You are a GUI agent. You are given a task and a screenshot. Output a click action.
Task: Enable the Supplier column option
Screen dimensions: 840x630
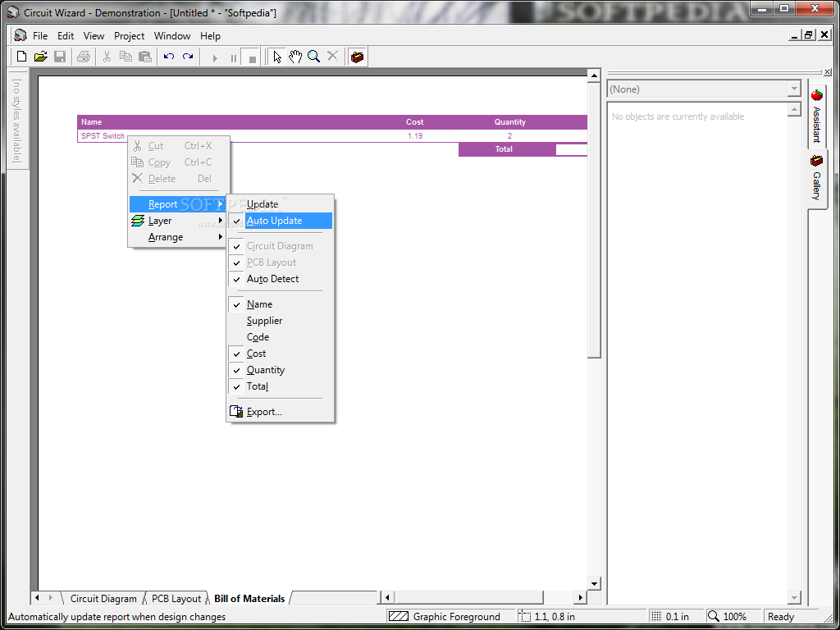pyautogui.click(x=280, y=321)
